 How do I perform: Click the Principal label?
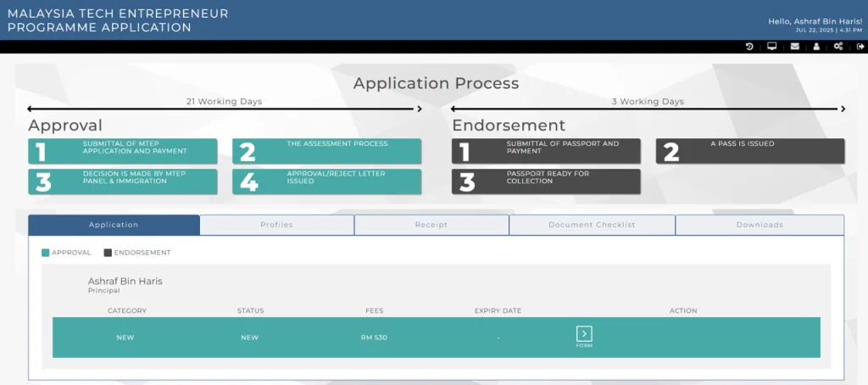(104, 290)
